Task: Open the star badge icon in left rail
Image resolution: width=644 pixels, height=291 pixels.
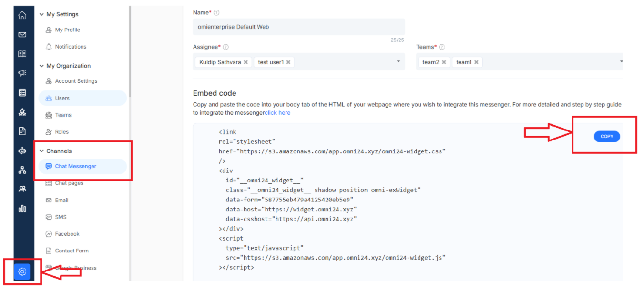Action: 22,112
